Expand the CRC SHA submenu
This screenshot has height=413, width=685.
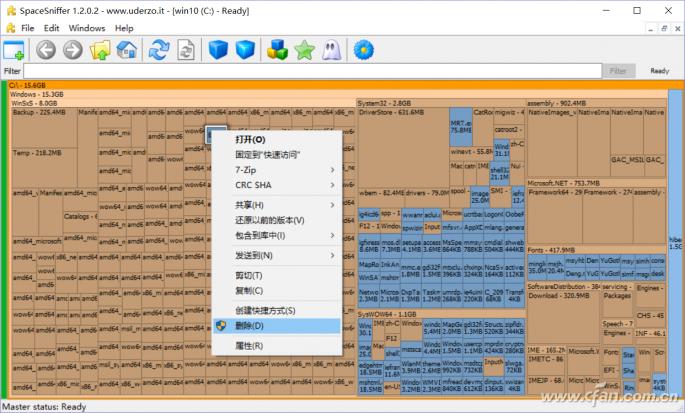click(x=277, y=185)
